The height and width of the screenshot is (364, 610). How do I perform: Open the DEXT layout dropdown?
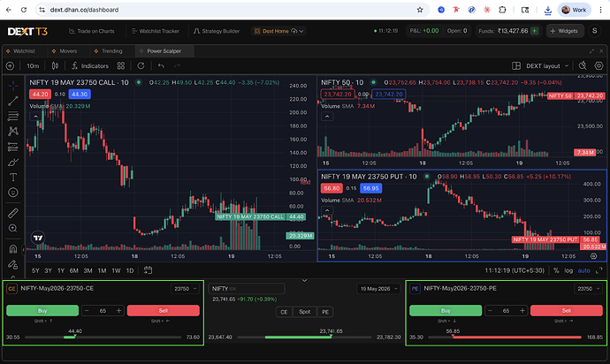click(x=547, y=65)
